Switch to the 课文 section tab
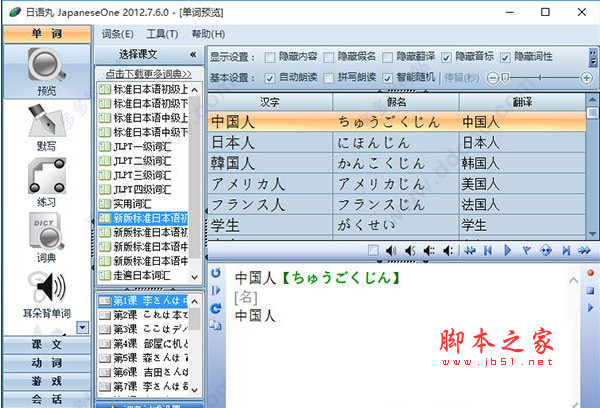 pos(47,344)
